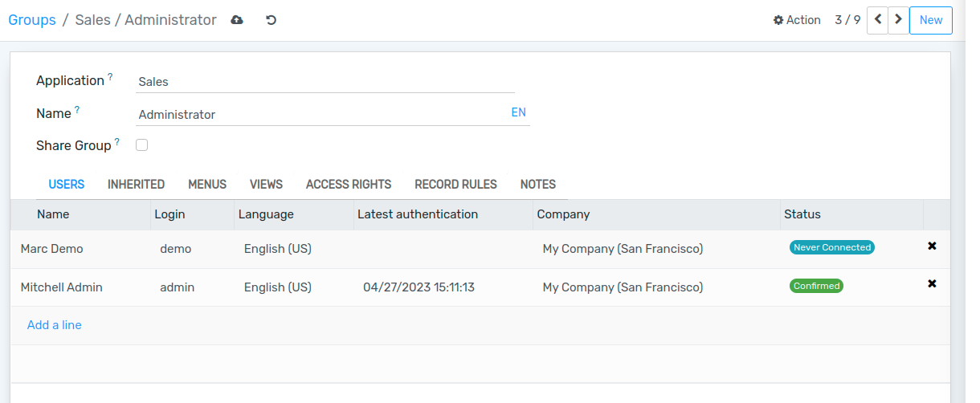Click the Groups breadcrumb link
This screenshot has height=403, width=980.
(x=32, y=20)
